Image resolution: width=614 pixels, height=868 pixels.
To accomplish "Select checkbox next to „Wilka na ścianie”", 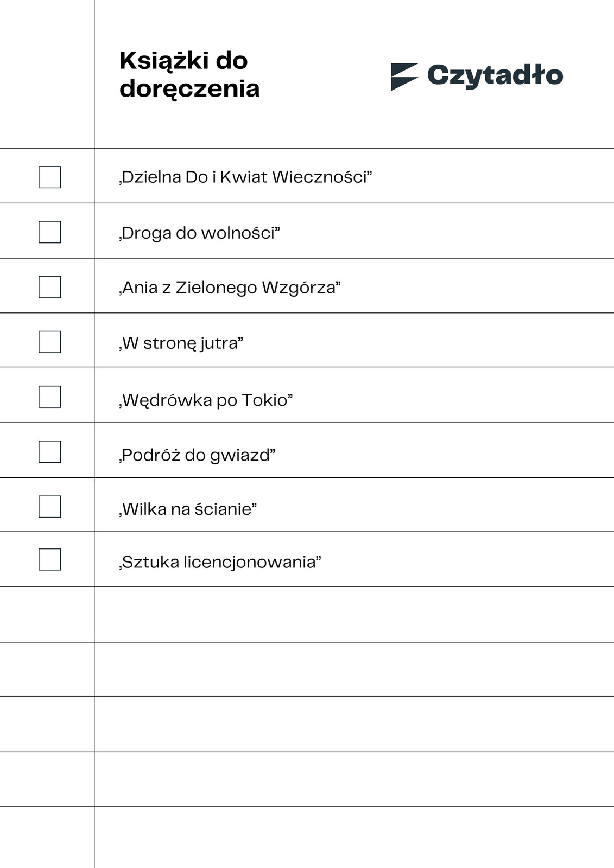I will pyautogui.click(x=49, y=506).
